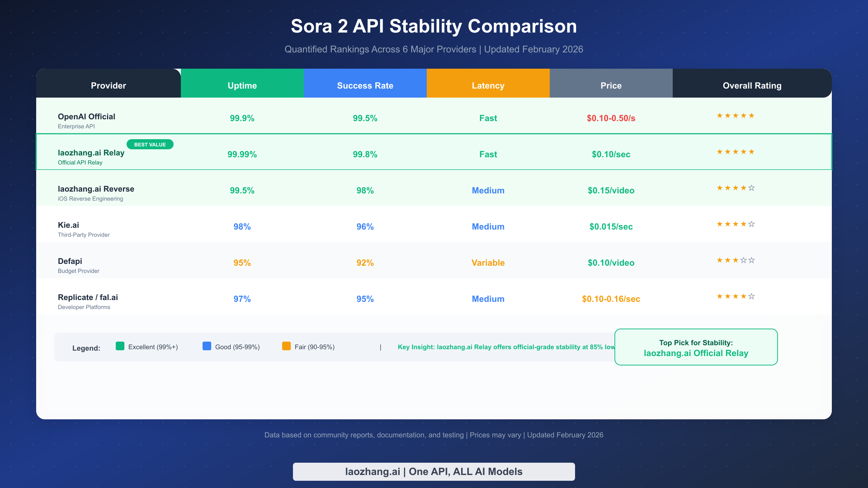Click the star rating for Replicate / fal.ai
Image resolution: width=868 pixels, height=488 pixels.
click(736, 296)
